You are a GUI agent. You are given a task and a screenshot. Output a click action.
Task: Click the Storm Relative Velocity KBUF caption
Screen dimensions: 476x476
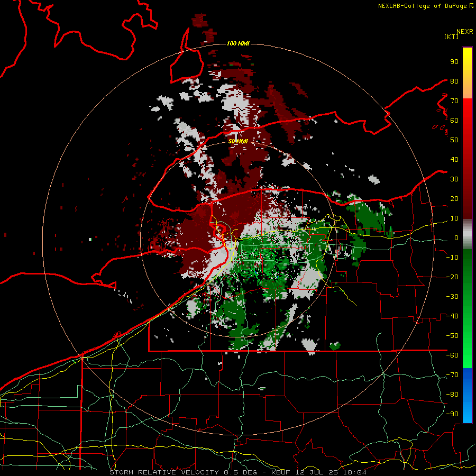coord(238,472)
